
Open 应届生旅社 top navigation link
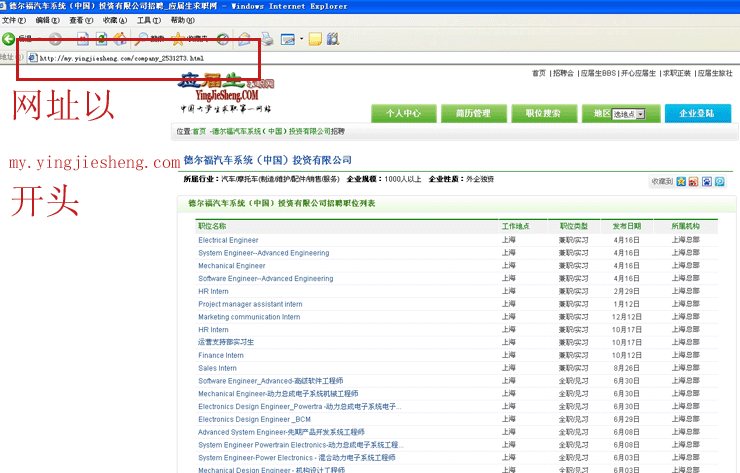[715, 73]
